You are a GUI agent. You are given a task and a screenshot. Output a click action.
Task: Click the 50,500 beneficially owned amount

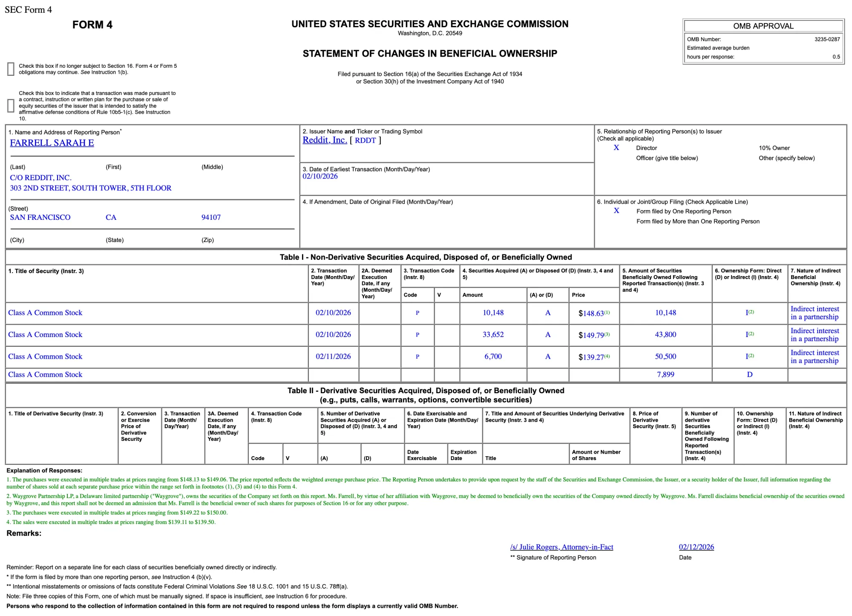point(665,357)
